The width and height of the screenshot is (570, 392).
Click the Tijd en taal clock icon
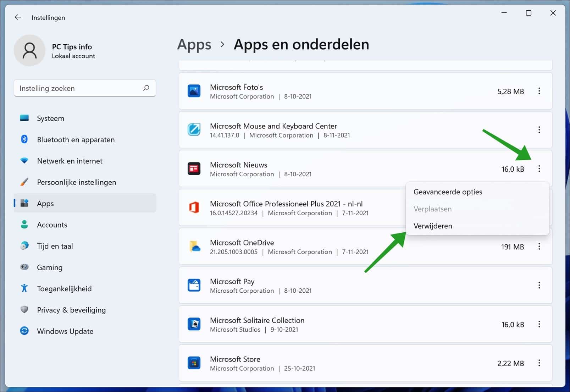click(24, 245)
